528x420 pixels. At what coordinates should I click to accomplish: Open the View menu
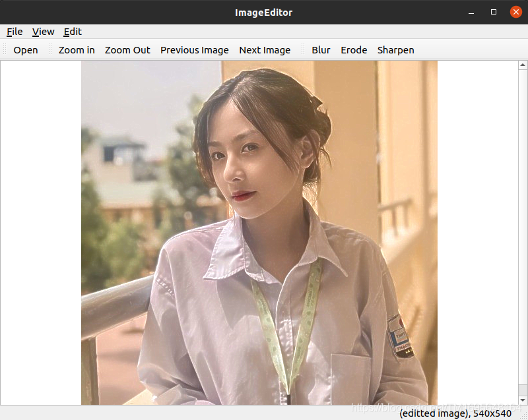tap(43, 32)
